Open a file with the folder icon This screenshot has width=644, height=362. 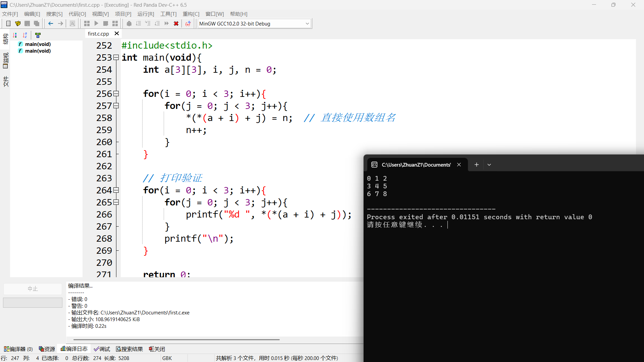(x=18, y=23)
